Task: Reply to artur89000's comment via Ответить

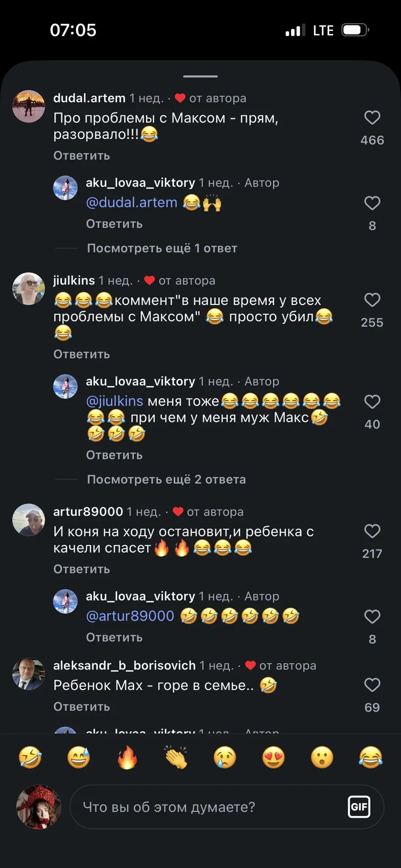Action: coord(81,569)
